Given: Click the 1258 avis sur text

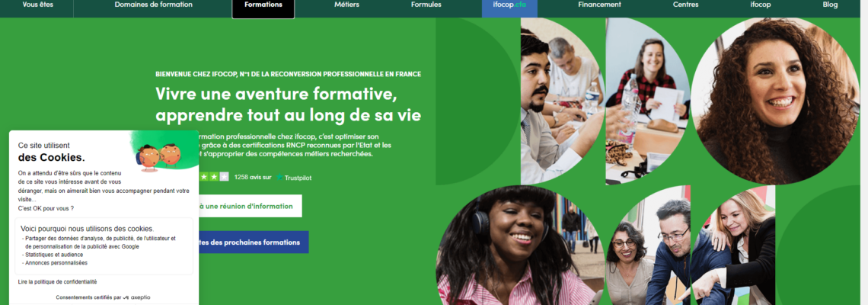Looking at the screenshot, I should click(253, 178).
